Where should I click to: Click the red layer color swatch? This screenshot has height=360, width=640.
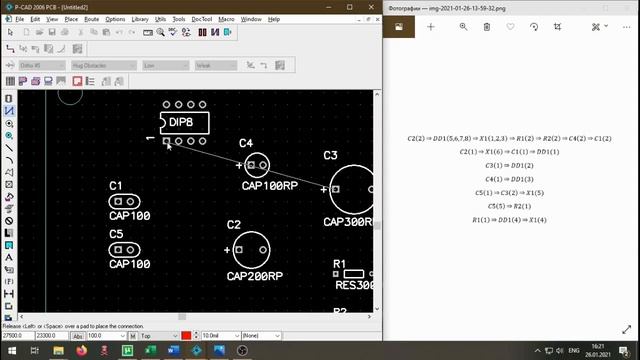click(186, 336)
